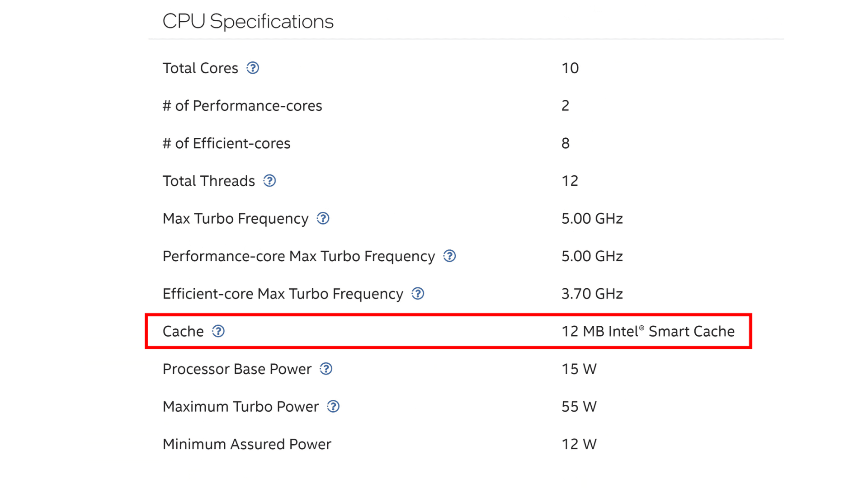The height and width of the screenshot is (488, 868).
Task: Click the Maximum Turbo Power help icon
Action: tap(334, 406)
